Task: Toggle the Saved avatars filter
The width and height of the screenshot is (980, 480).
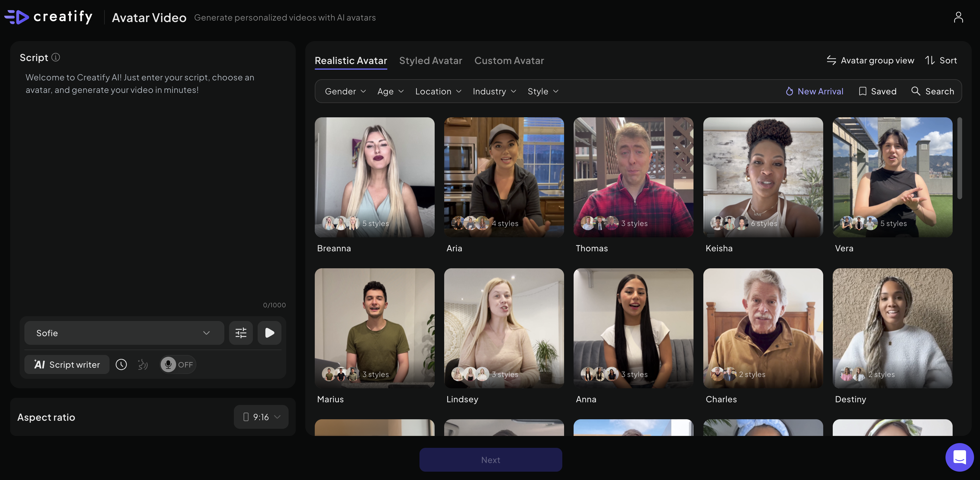Action: pyautogui.click(x=878, y=91)
